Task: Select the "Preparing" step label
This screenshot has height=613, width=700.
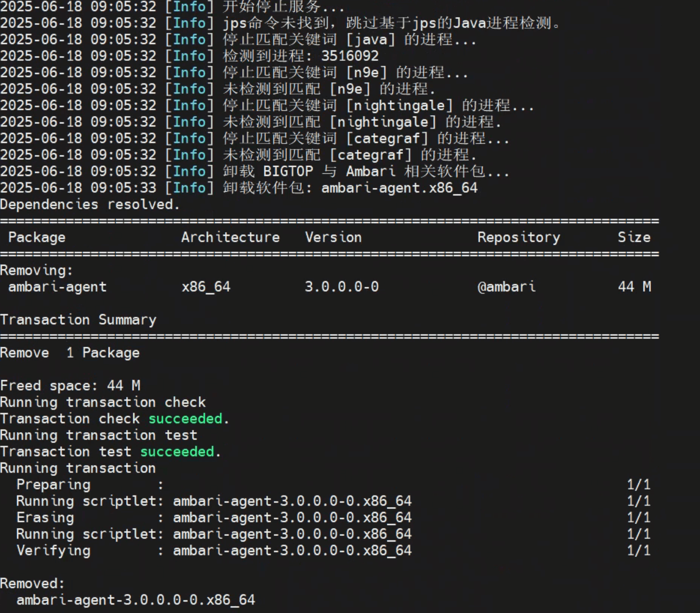Action: tap(53, 485)
